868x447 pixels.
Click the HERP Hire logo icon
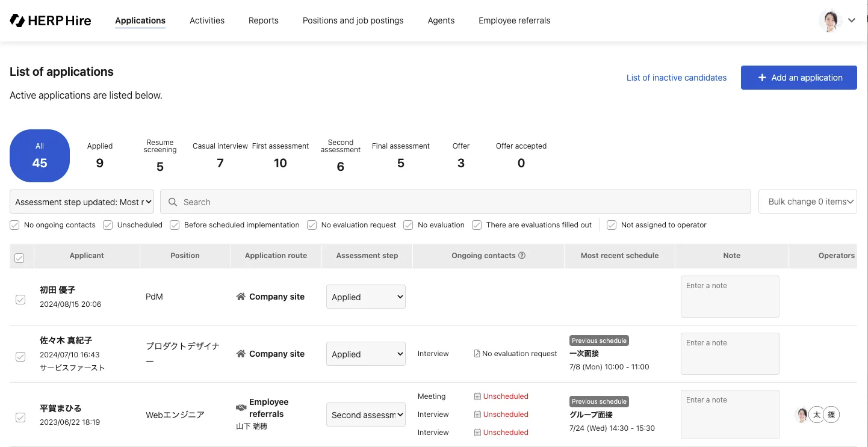coord(17,20)
